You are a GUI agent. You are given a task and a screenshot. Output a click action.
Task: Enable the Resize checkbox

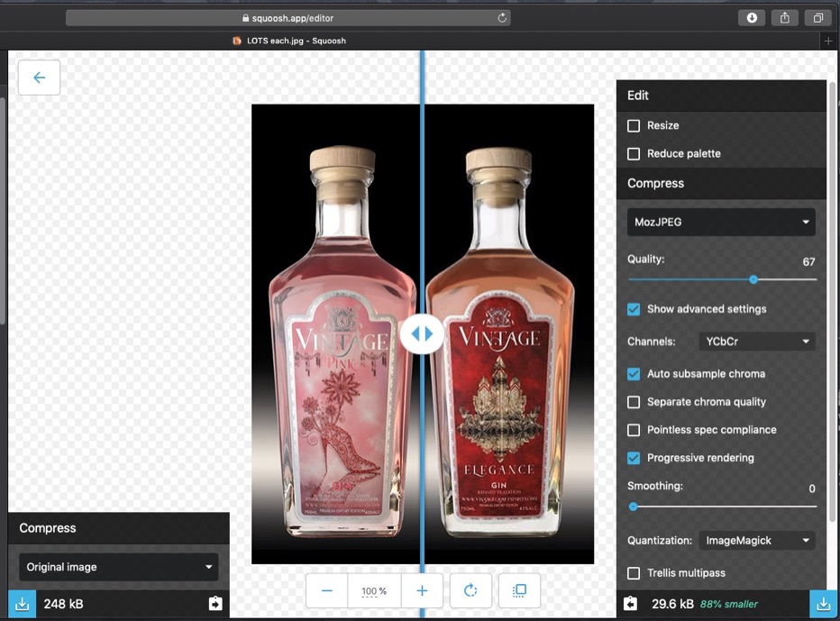(634, 126)
